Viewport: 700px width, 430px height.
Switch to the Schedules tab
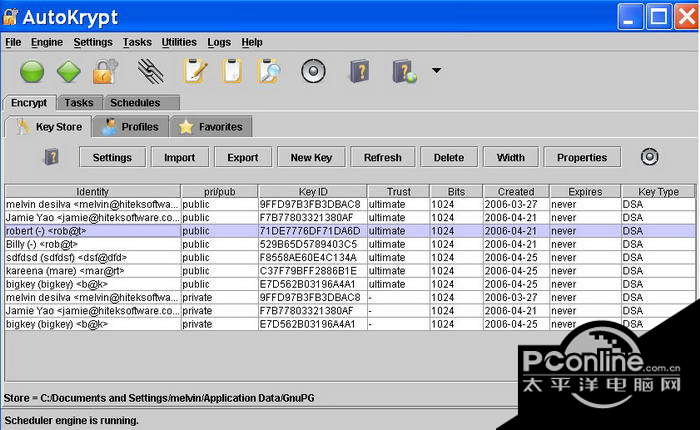pos(141,103)
